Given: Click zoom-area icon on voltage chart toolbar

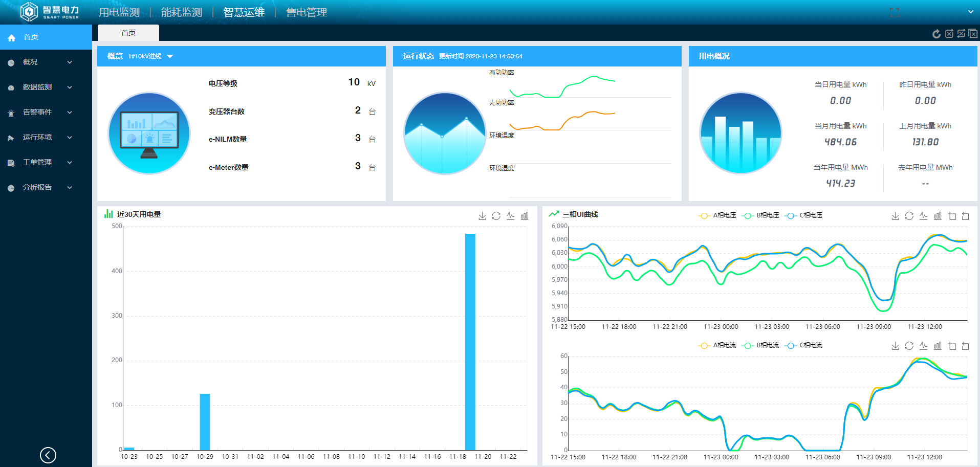Looking at the screenshot, I should (x=952, y=216).
